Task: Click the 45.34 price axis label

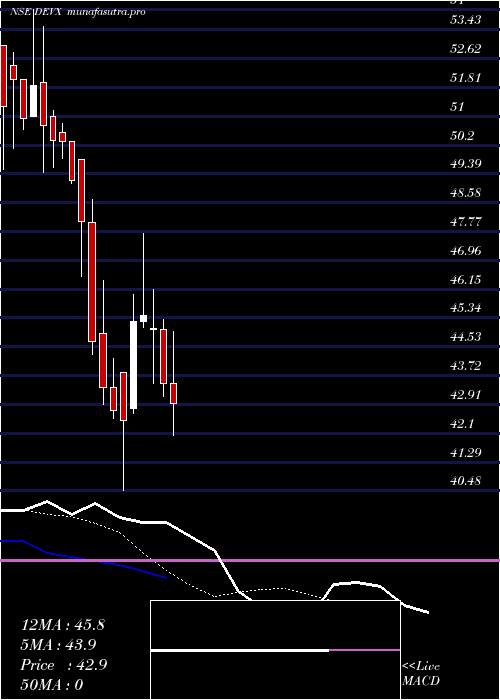Action: click(466, 308)
